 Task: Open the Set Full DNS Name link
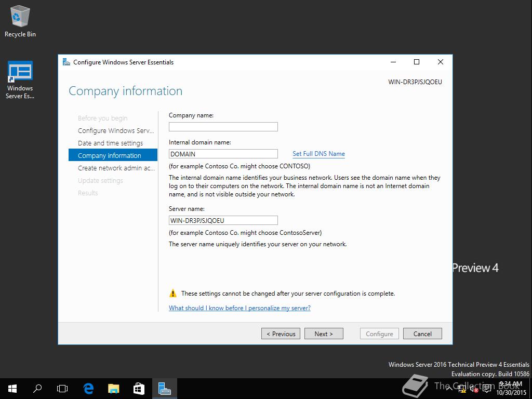(318, 154)
